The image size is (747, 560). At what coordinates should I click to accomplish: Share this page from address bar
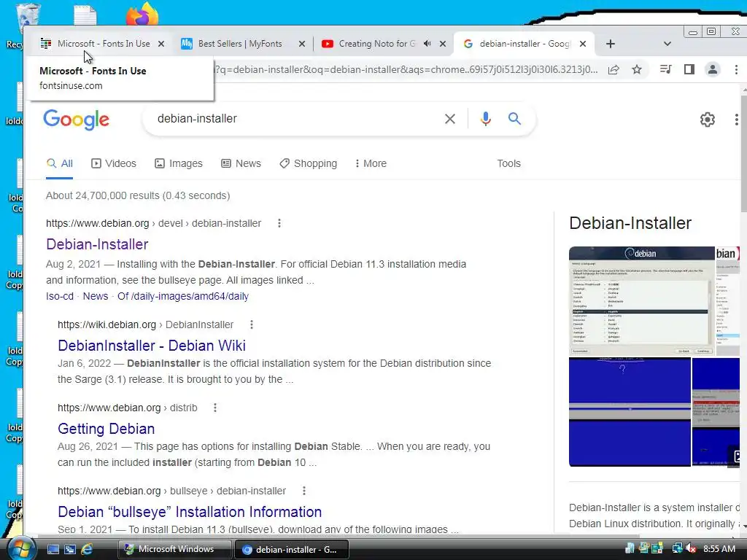(x=614, y=69)
